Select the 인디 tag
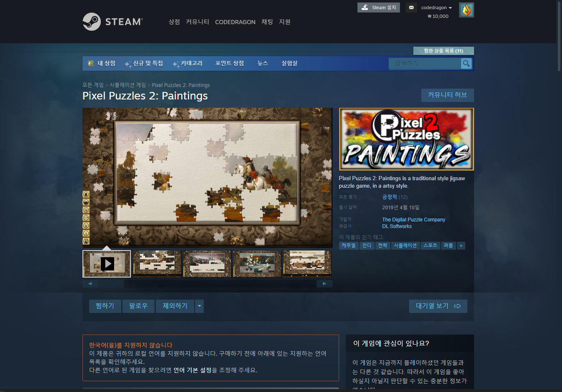 (x=367, y=246)
